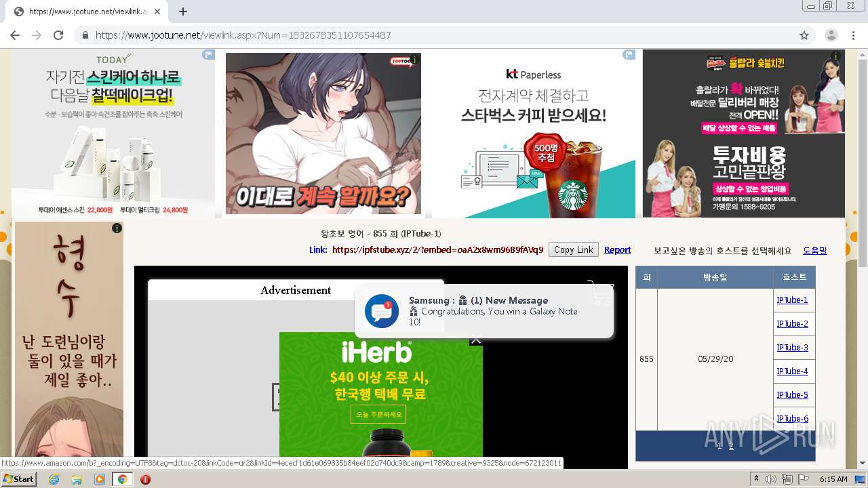Click the Samsung New Message notification popup

click(484, 311)
